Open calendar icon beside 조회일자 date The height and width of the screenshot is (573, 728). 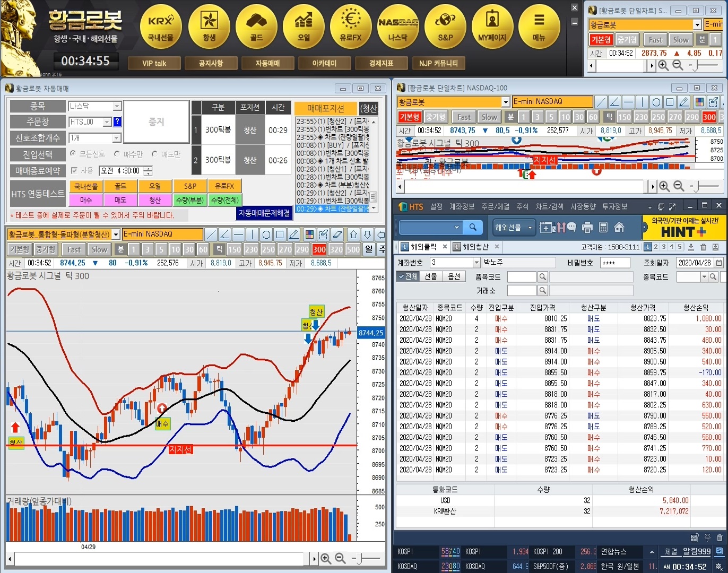tap(719, 262)
